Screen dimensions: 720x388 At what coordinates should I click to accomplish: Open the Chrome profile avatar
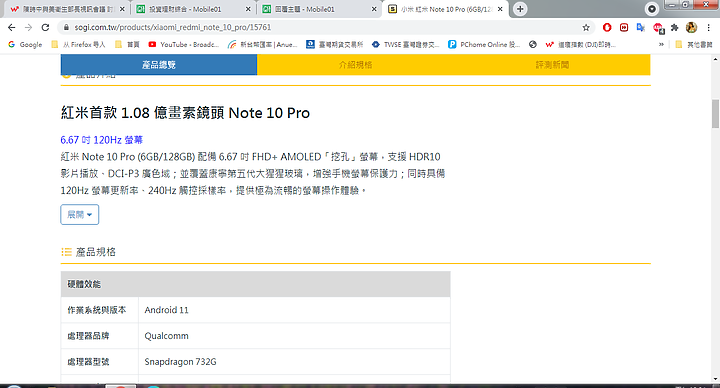point(692,28)
